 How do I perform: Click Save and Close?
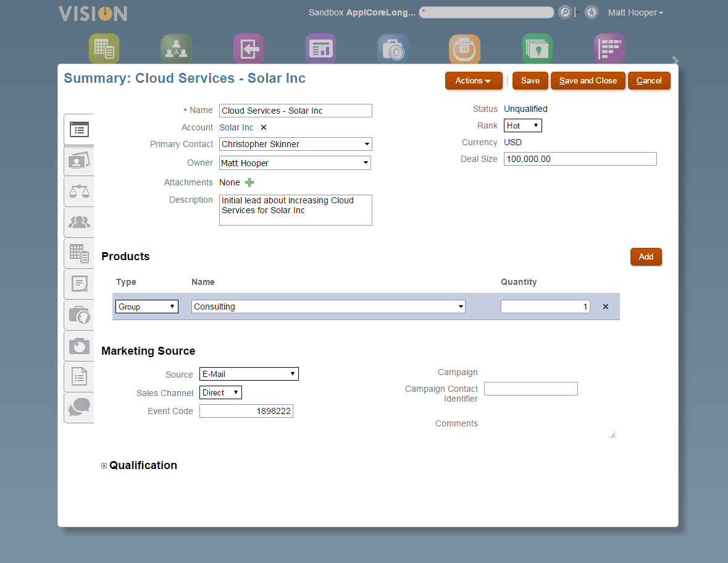coord(588,80)
